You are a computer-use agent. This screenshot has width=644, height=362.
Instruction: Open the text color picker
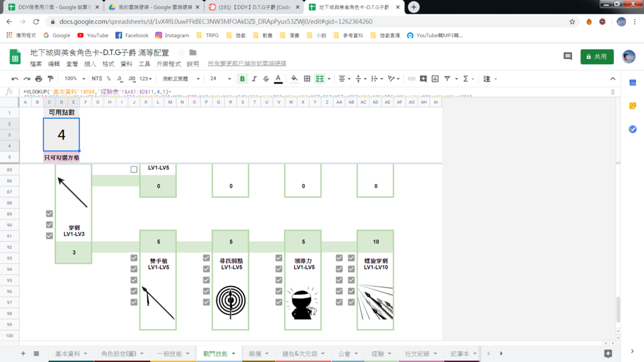[278, 79]
